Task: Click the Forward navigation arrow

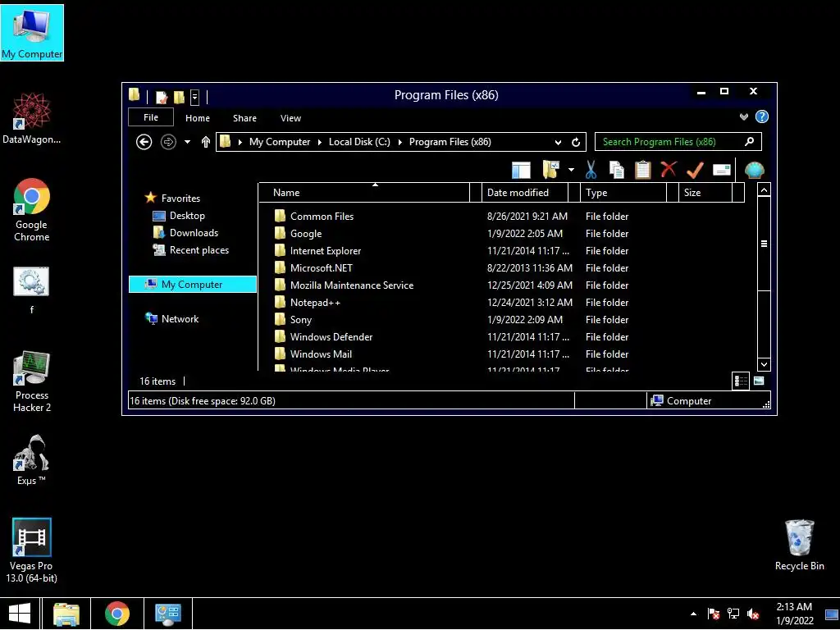Action: pyautogui.click(x=168, y=142)
